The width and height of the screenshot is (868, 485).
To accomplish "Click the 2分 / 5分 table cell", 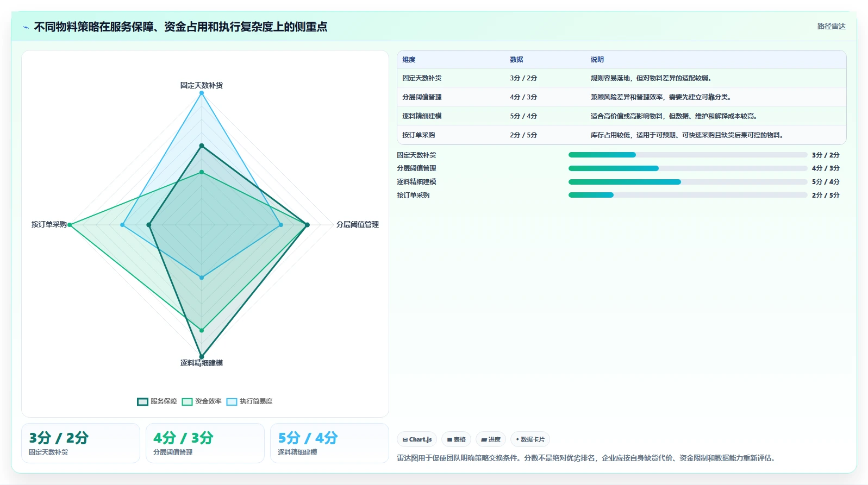I will pyautogui.click(x=523, y=135).
